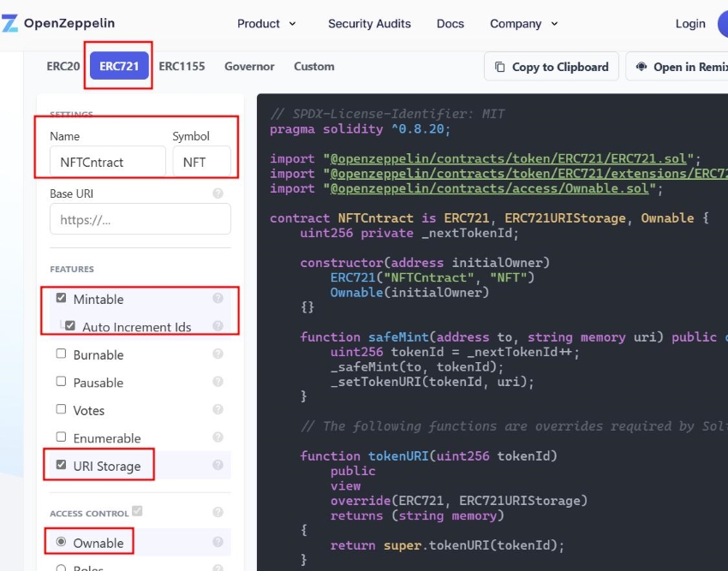Viewport: 728px width, 571px height.
Task: Enable the Burnable checkbox
Action: [61, 354]
